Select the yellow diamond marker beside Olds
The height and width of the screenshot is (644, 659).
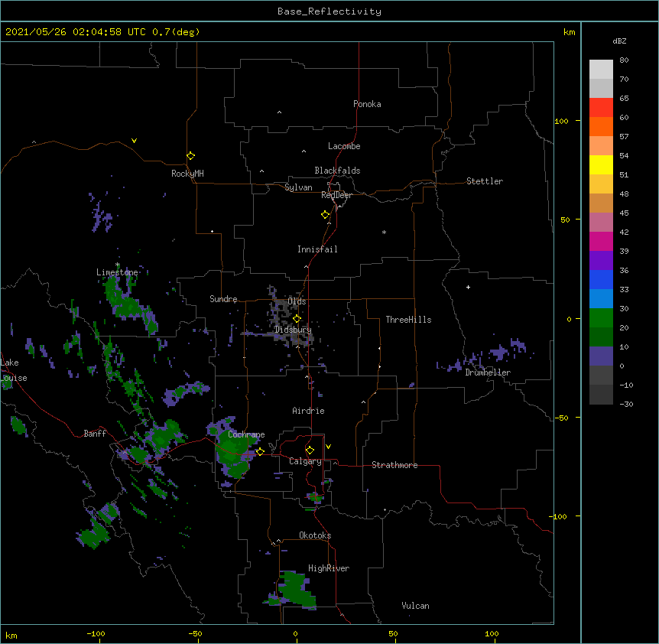click(x=297, y=319)
